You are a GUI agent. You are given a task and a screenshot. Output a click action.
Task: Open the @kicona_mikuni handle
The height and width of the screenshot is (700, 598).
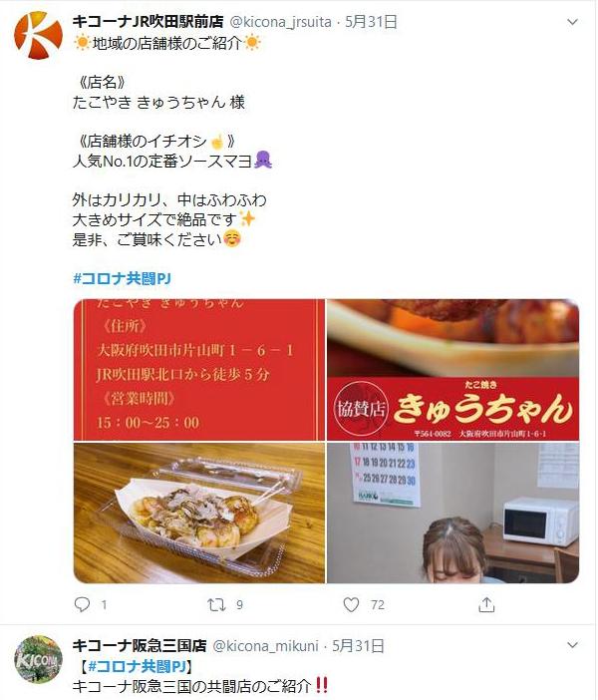(265, 646)
